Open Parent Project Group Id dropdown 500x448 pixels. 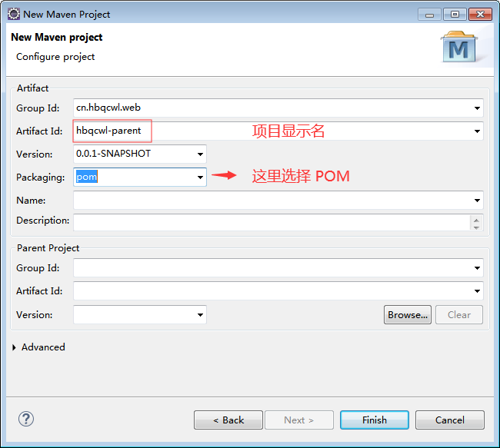477,268
